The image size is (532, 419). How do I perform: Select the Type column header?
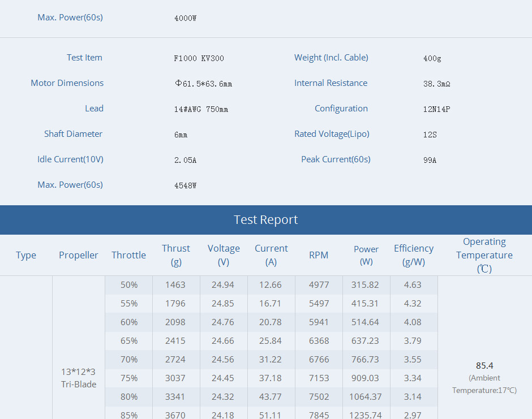pos(26,255)
